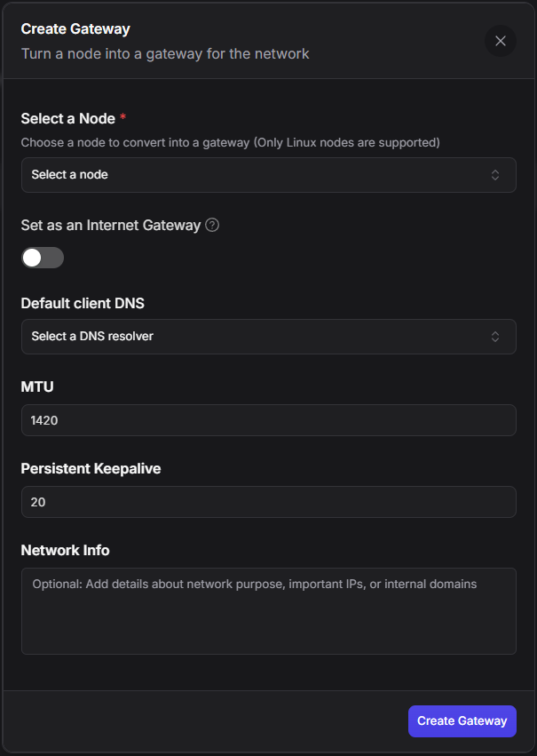
Task: Click the 'Persistent Keepalive' field label
Action: click(x=92, y=469)
